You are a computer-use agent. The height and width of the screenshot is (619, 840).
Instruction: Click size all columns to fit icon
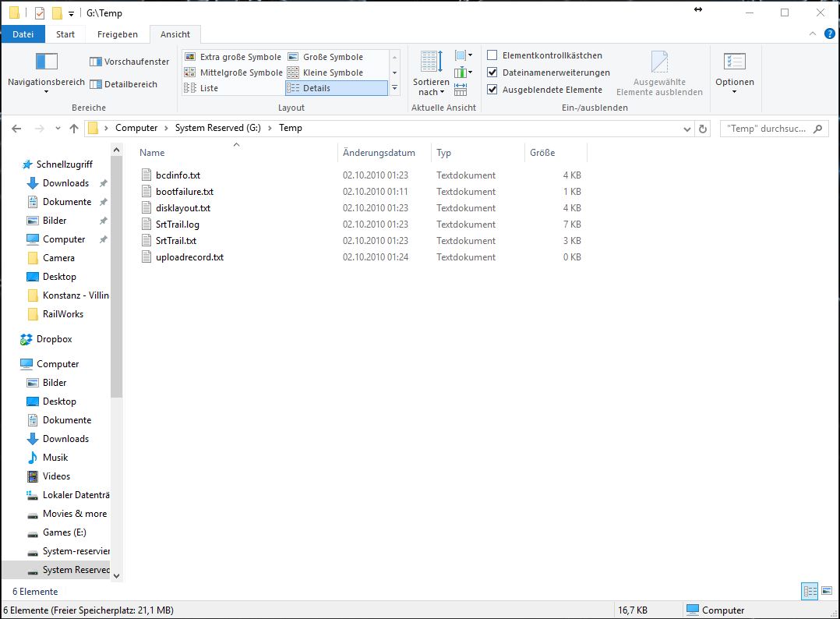461,90
